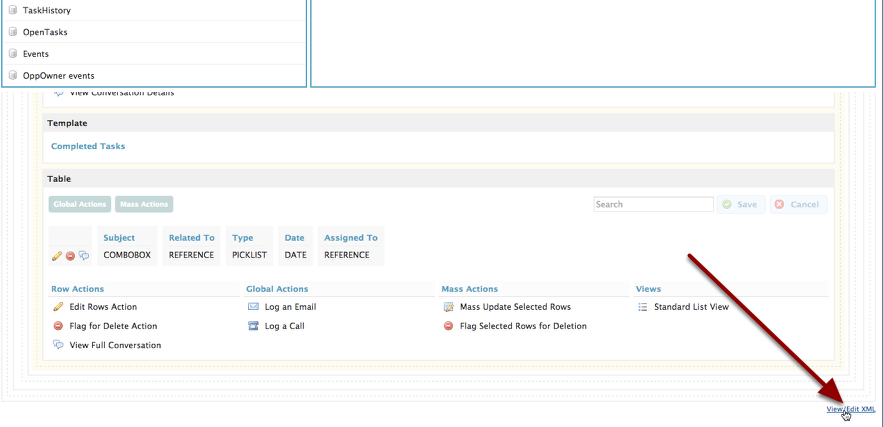
Task: Click the View/Edit XML link
Action: coord(850,409)
